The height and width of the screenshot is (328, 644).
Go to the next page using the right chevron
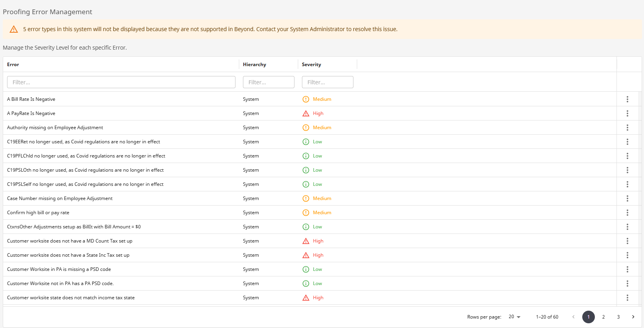point(633,317)
